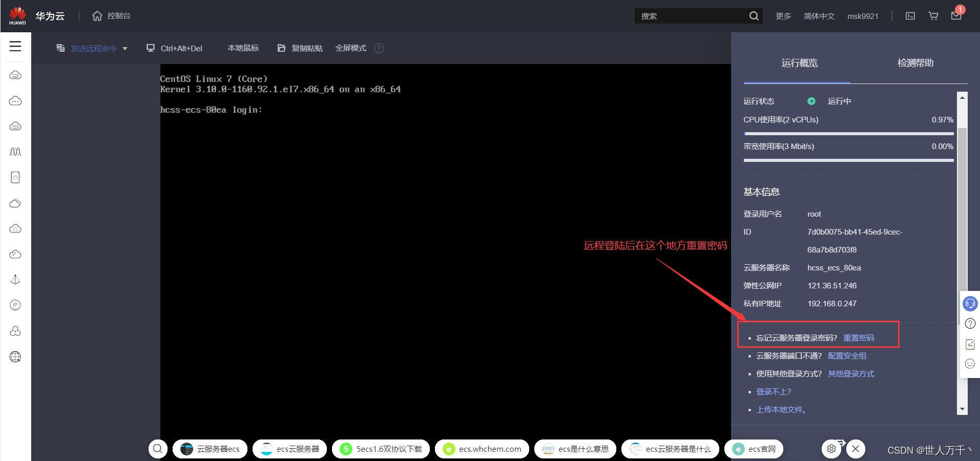This screenshot has width=980, height=461.
Task: Open the circled IP sidebar icon
Action: point(15,305)
